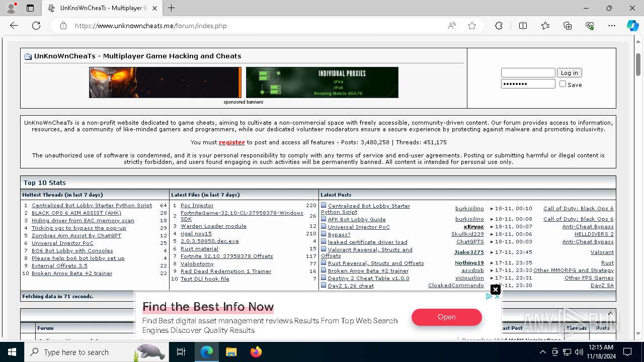Add this page to favorites star

click(472, 26)
